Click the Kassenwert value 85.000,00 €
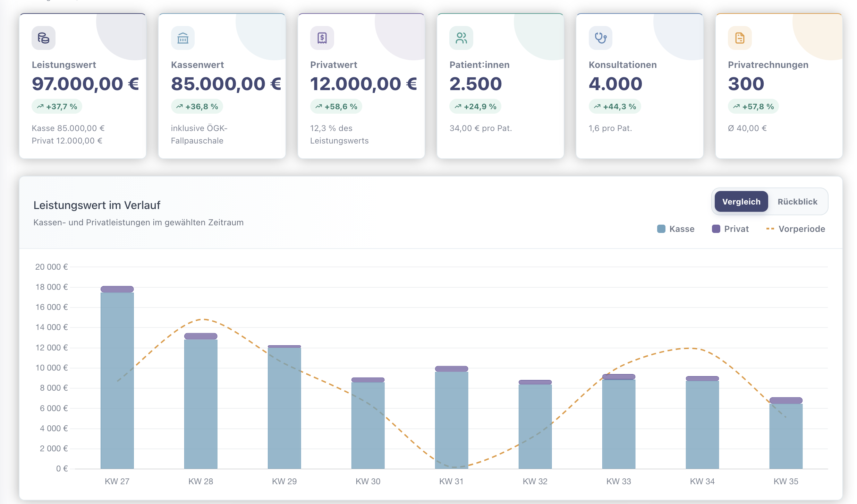The width and height of the screenshot is (857, 504). pos(226,84)
